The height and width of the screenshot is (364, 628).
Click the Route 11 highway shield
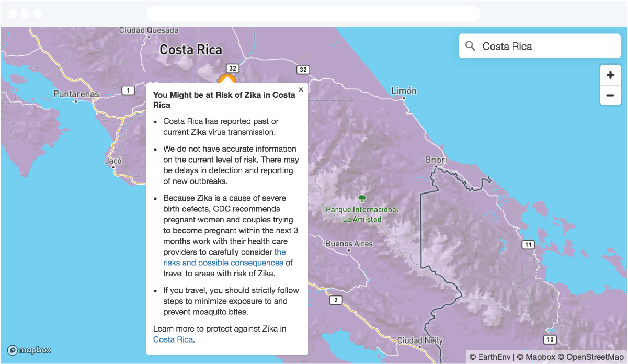coord(529,245)
